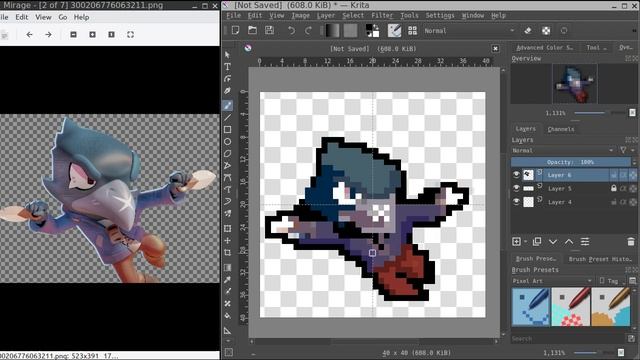This screenshot has width=640, height=360.
Task: Open the Layer menu in Krita
Action: 326,16
